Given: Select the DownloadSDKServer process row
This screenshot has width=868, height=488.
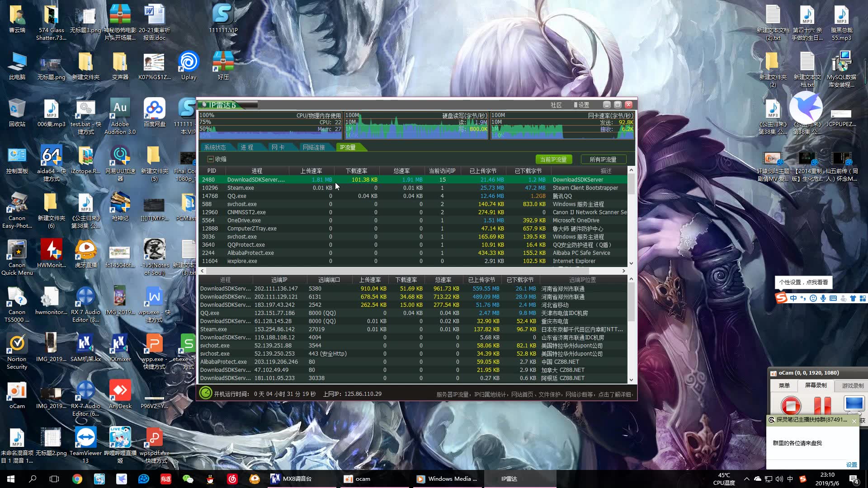Looking at the screenshot, I should coord(413,179).
